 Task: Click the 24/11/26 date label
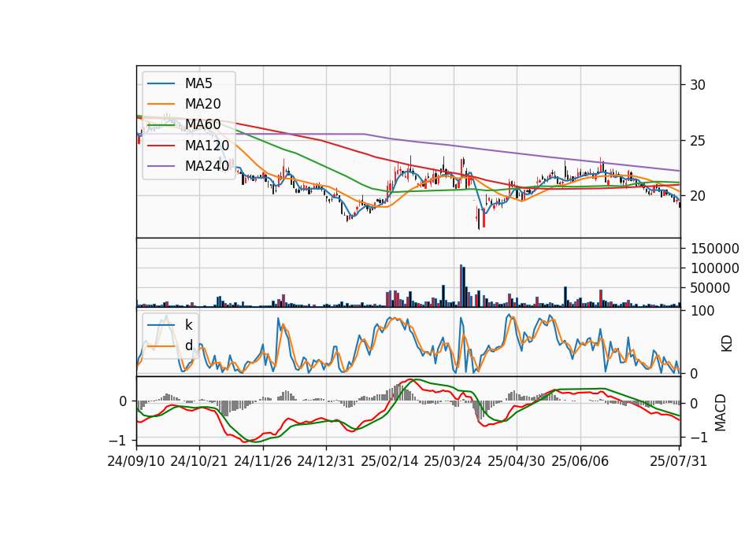263,461
